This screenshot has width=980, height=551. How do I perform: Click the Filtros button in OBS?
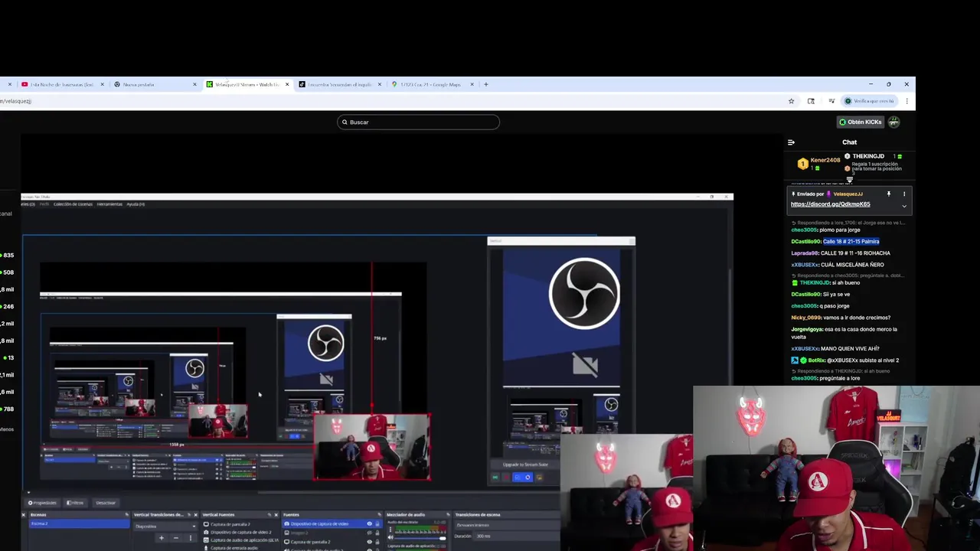click(x=74, y=503)
